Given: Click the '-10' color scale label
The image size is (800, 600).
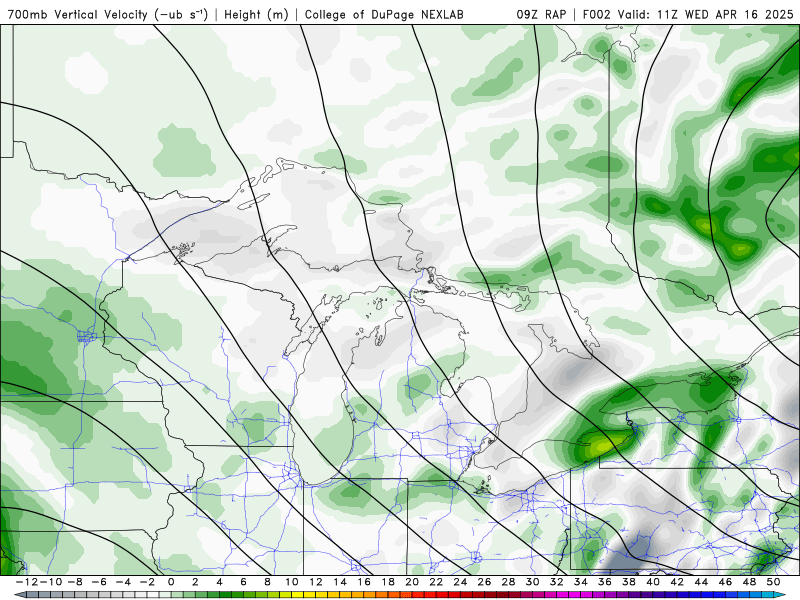Looking at the screenshot, I should (x=49, y=582).
